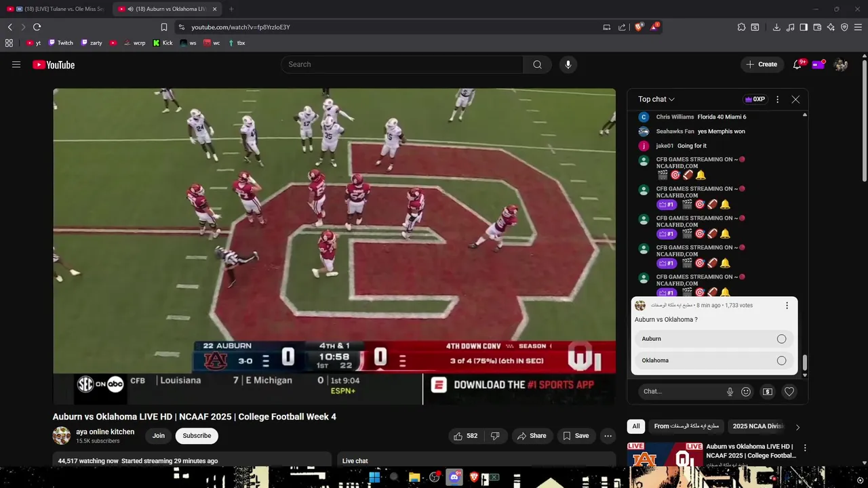
Task: Open Brave playlist music note icon
Action: pos(790,27)
